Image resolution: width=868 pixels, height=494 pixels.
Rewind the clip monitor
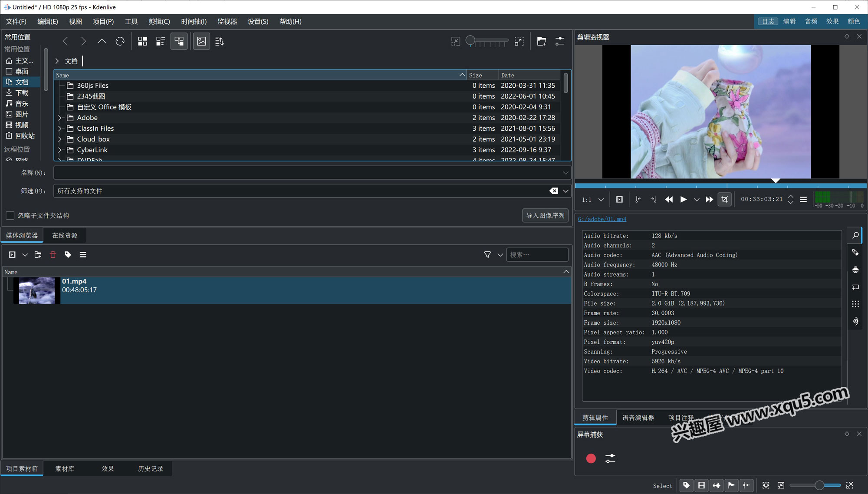click(669, 199)
